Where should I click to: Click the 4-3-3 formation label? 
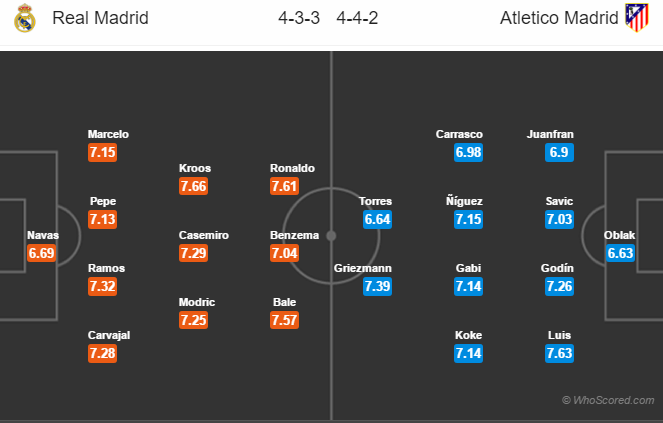pyautogui.click(x=300, y=17)
